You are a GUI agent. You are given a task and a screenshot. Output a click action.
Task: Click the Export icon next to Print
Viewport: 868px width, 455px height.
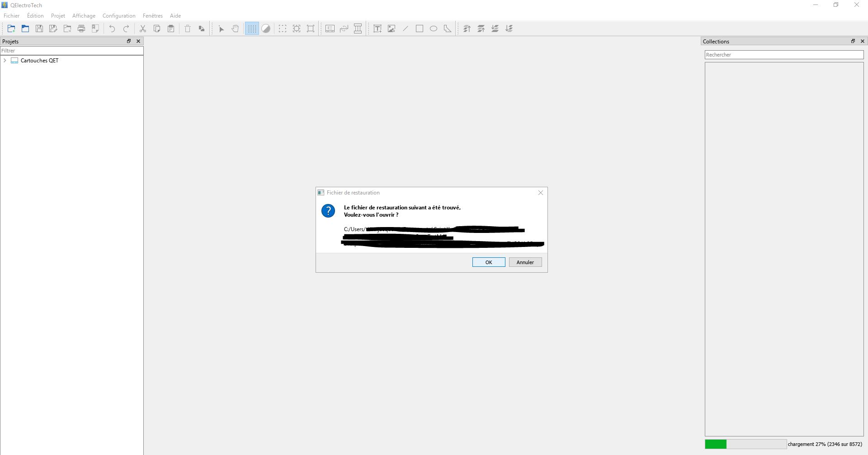coord(95,28)
